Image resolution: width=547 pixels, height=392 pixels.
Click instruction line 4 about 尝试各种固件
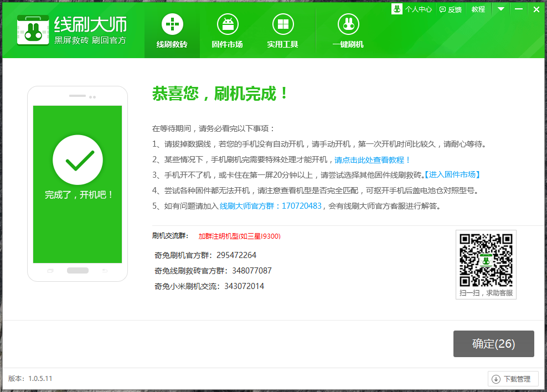pyautogui.click(x=316, y=190)
